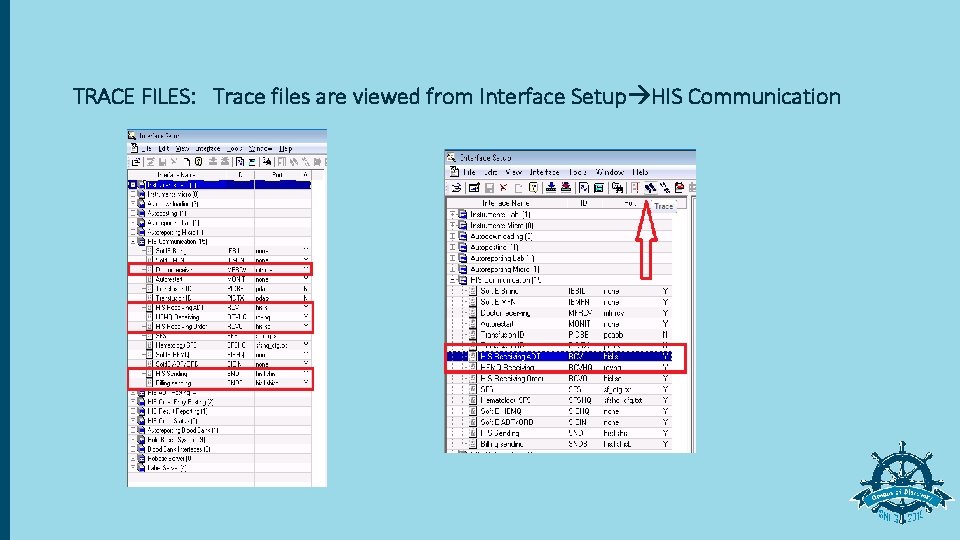Select HIS Sending row in larger window
Image resolution: width=960 pixels, height=540 pixels.
559,433
